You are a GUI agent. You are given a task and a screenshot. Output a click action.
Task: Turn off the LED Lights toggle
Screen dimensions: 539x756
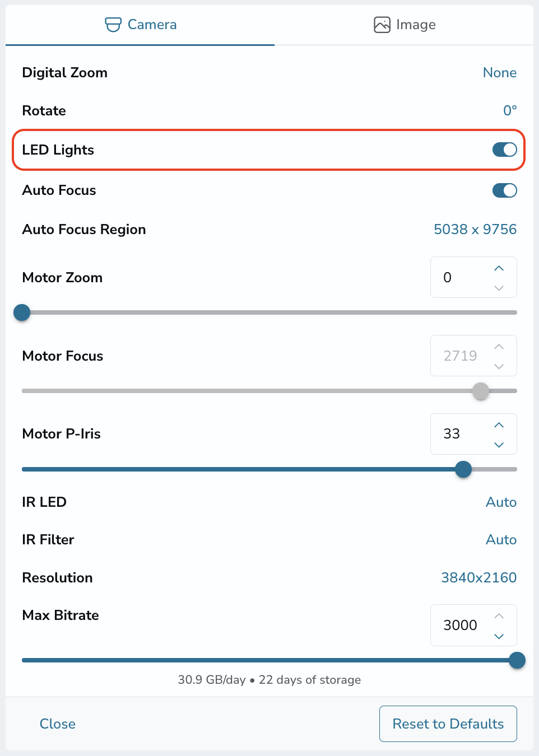pyautogui.click(x=504, y=150)
